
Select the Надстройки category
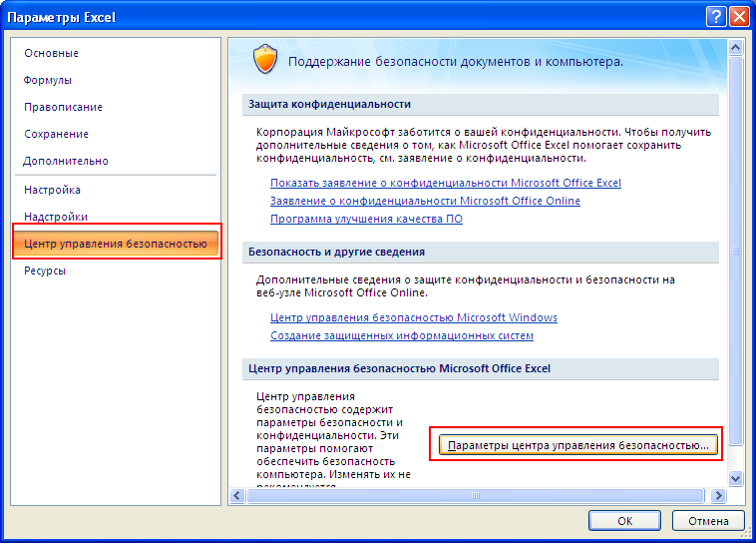pyautogui.click(x=56, y=218)
